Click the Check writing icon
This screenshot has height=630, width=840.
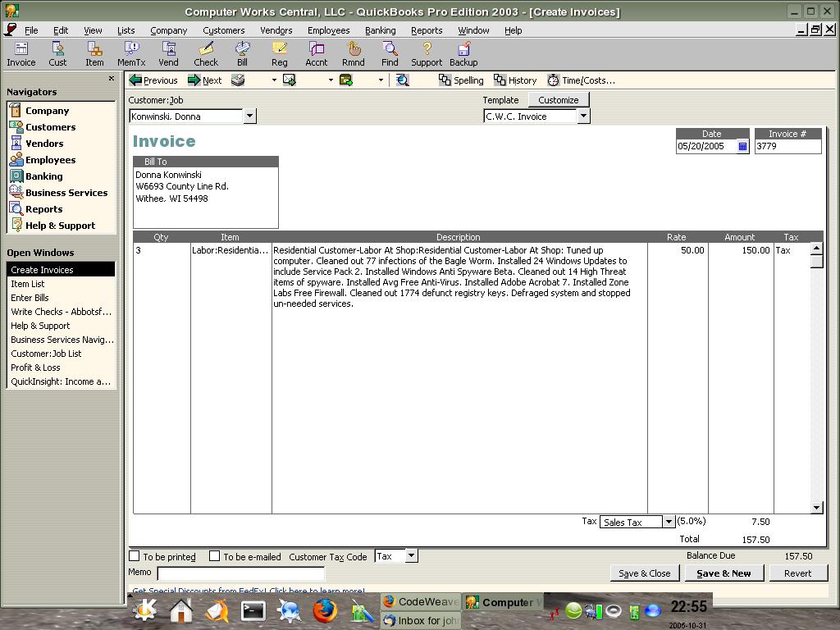205,54
